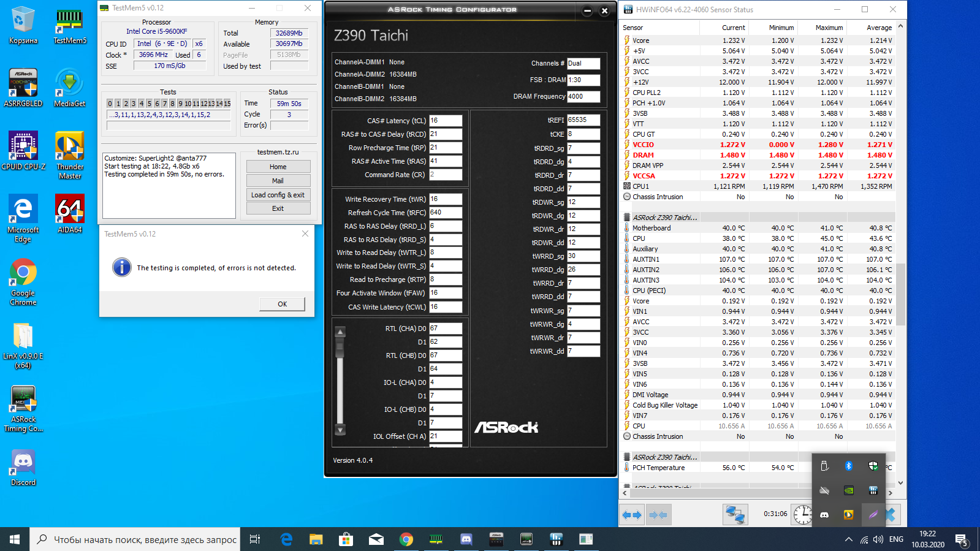Click the safely remove USB hardware tray icon

tap(824, 466)
